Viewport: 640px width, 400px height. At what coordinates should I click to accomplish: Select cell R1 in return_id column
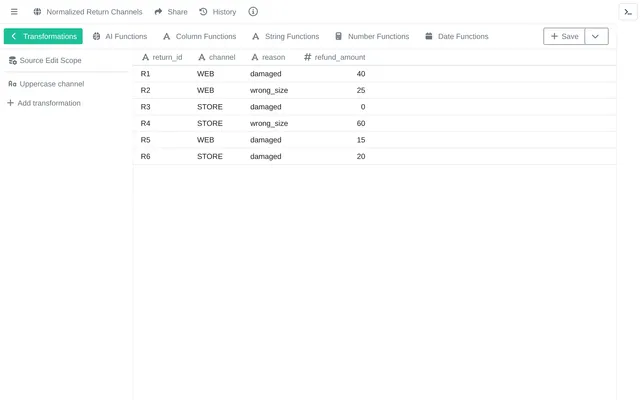(145, 74)
